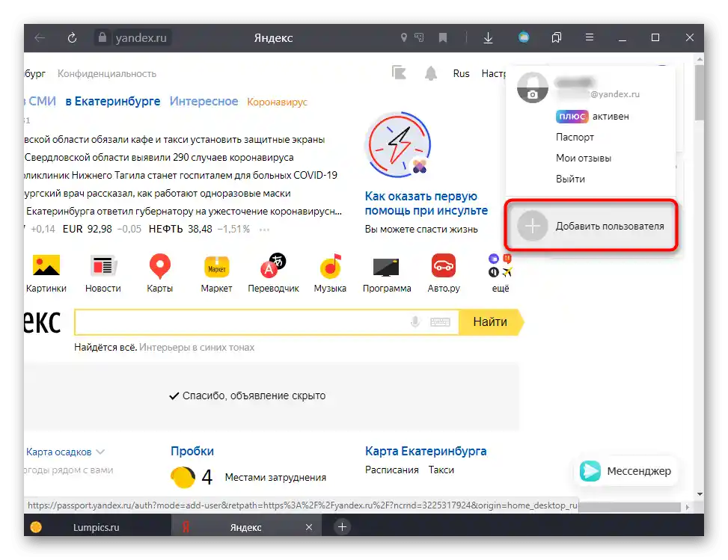This screenshot has height=560, width=728.
Task: Click the weather extension icon in the toolbar
Action: tap(524, 37)
